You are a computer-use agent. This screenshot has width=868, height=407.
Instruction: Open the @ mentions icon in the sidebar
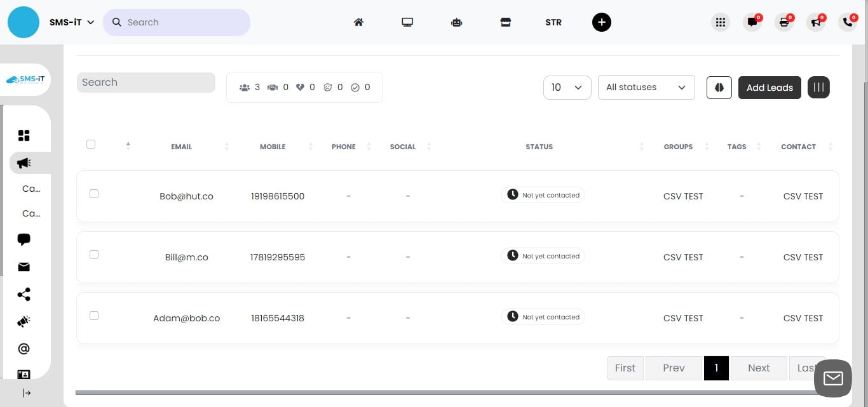pos(24,348)
